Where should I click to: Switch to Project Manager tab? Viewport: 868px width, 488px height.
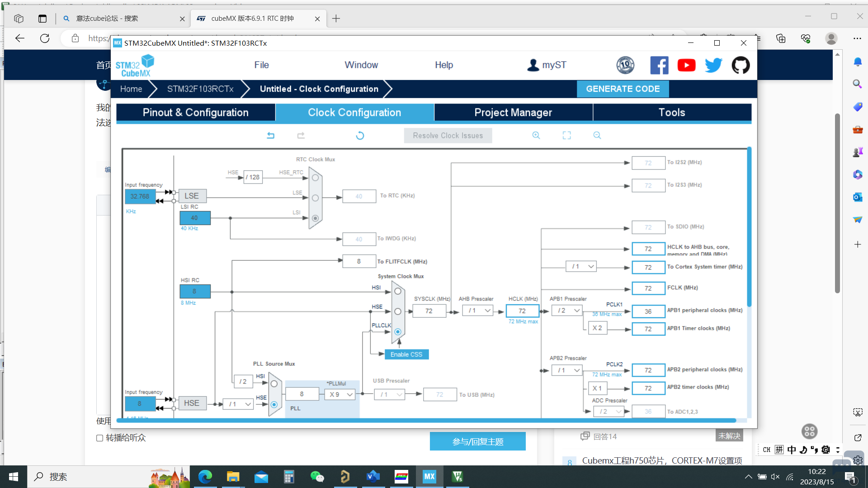click(514, 113)
